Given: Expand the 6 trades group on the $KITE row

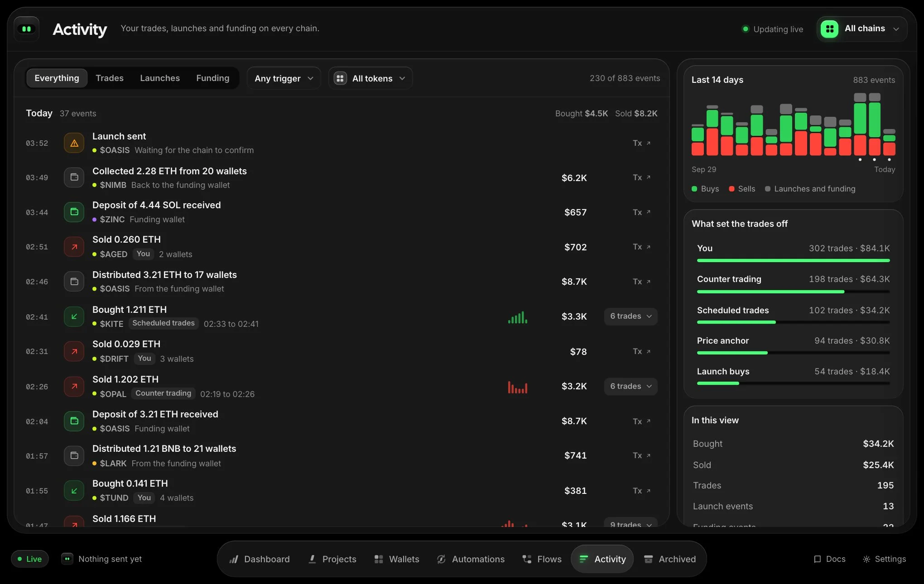Looking at the screenshot, I should tap(630, 316).
